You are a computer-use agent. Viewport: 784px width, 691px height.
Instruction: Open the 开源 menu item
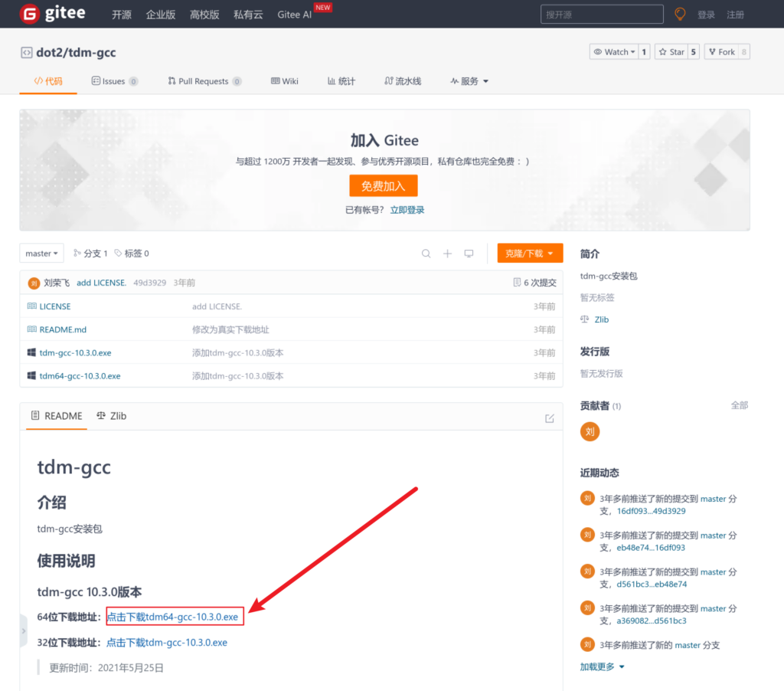pos(122,15)
